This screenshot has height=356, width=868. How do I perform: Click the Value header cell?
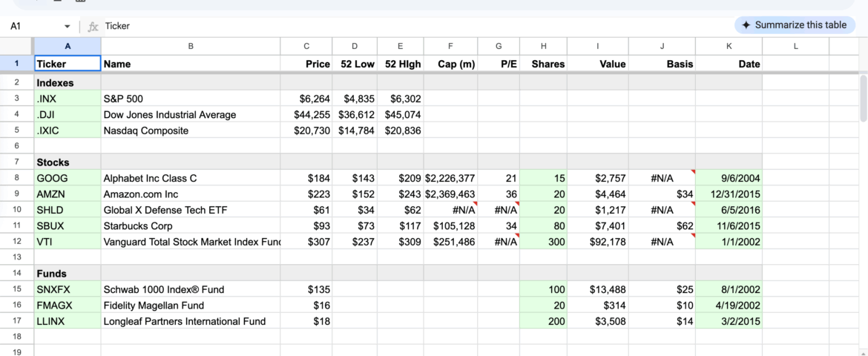(x=598, y=64)
